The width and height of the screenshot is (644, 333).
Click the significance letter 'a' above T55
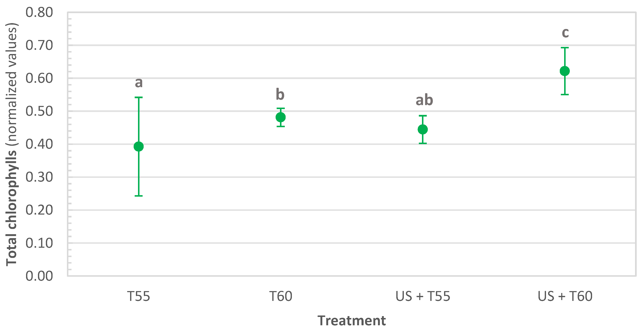tap(139, 83)
